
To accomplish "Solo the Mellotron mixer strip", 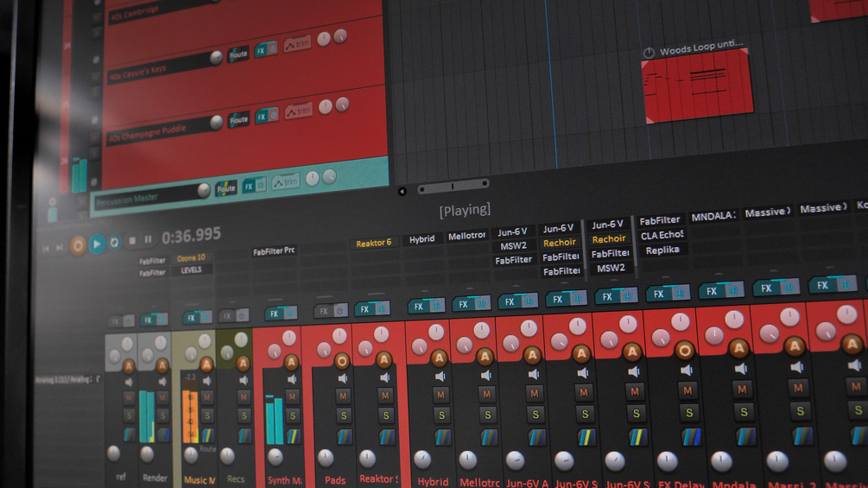I will click(x=487, y=415).
